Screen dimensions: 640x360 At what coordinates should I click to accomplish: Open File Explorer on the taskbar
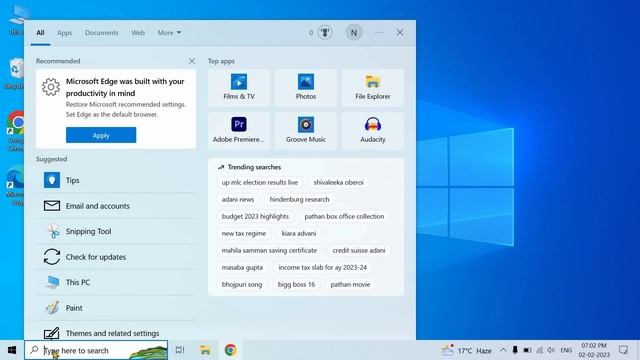click(205, 350)
